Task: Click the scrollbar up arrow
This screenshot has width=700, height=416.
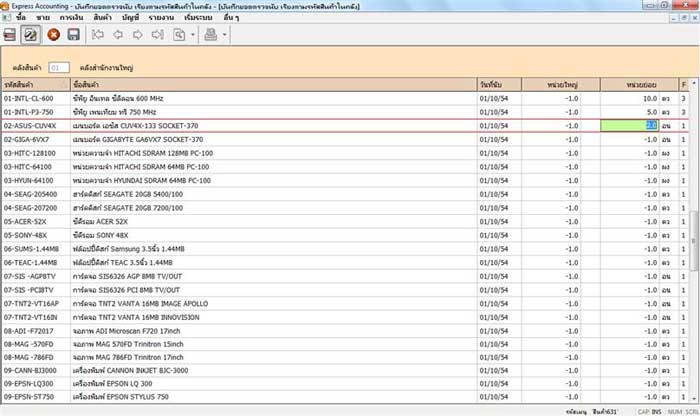Action: 693,83
